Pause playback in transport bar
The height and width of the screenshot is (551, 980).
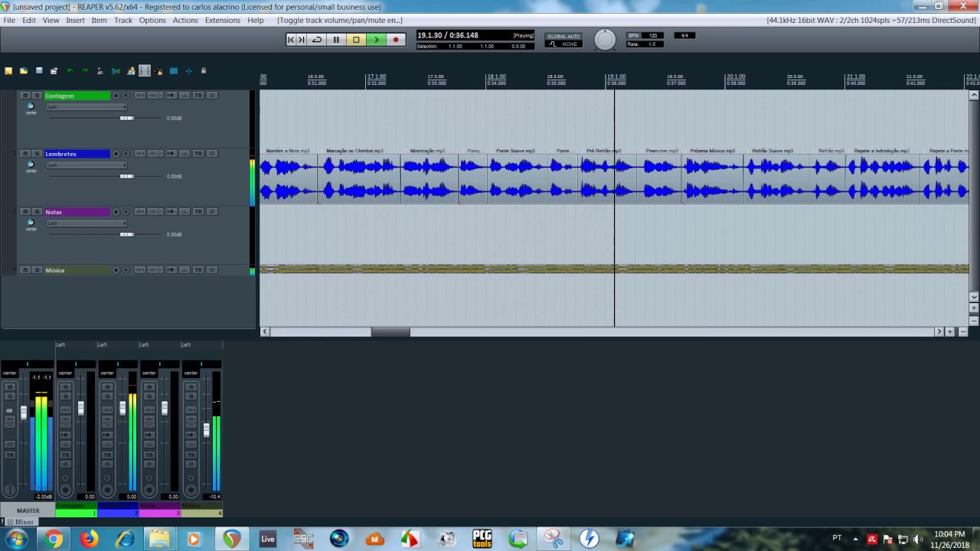[x=336, y=40]
